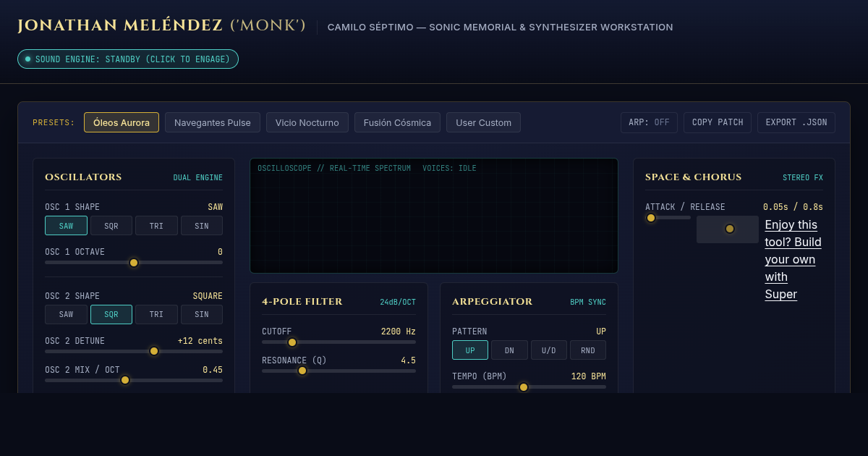
Task: Set OSC 1 shape to SIN
Action: [x=202, y=226]
